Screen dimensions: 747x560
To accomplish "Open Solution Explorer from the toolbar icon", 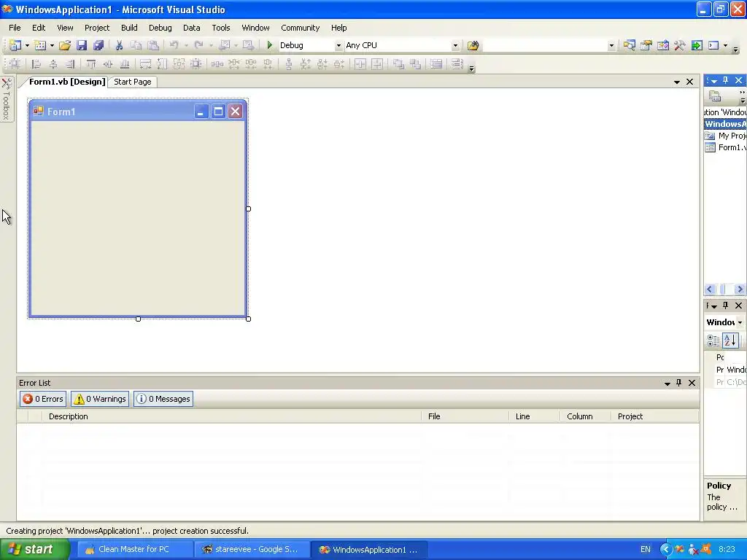I will pyautogui.click(x=630, y=45).
